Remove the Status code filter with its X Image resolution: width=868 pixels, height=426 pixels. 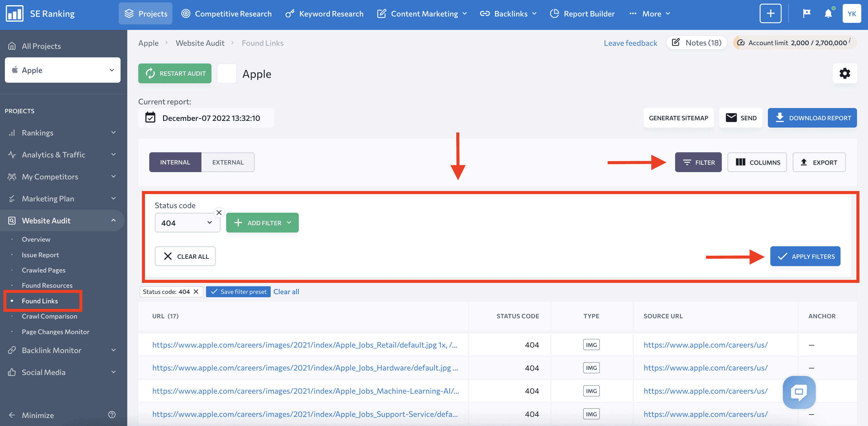tap(219, 212)
